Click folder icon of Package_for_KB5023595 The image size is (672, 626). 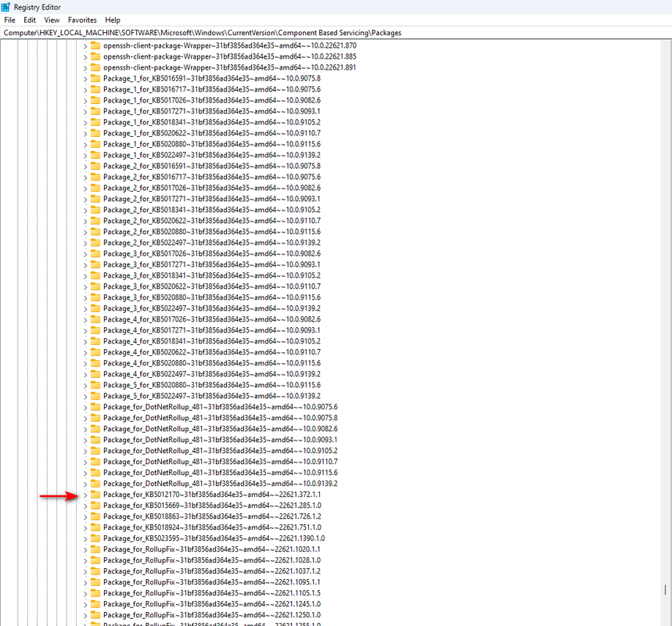pos(95,538)
